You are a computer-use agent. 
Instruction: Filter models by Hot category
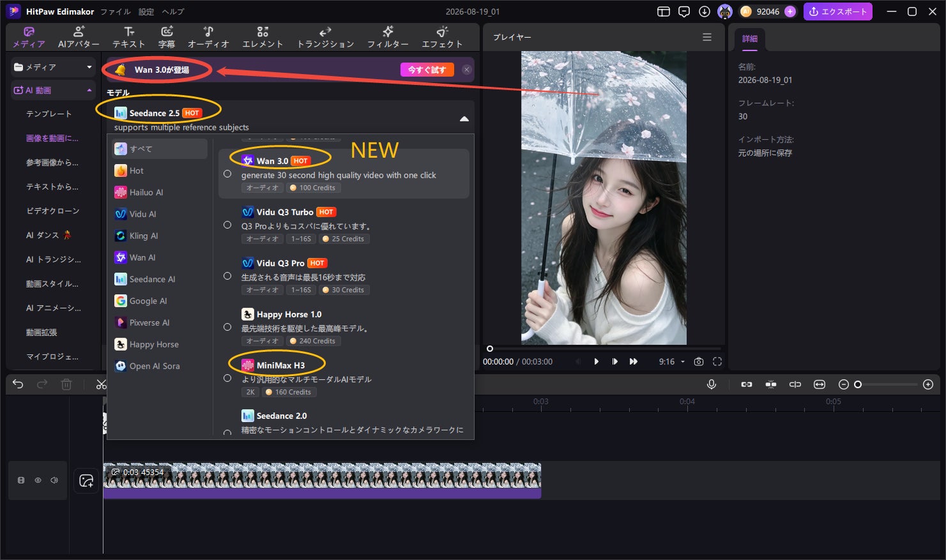click(x=160, y=170)
